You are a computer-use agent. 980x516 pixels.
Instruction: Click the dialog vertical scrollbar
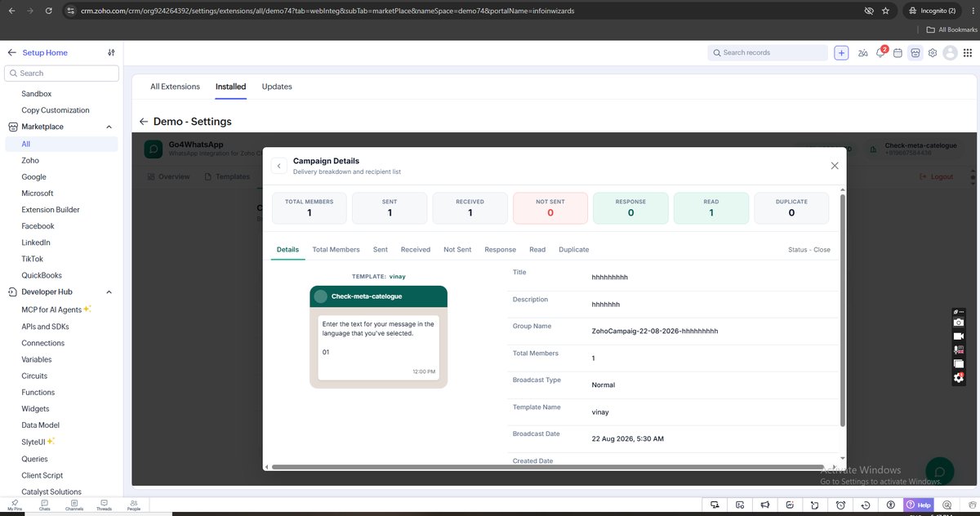[843, 310]
